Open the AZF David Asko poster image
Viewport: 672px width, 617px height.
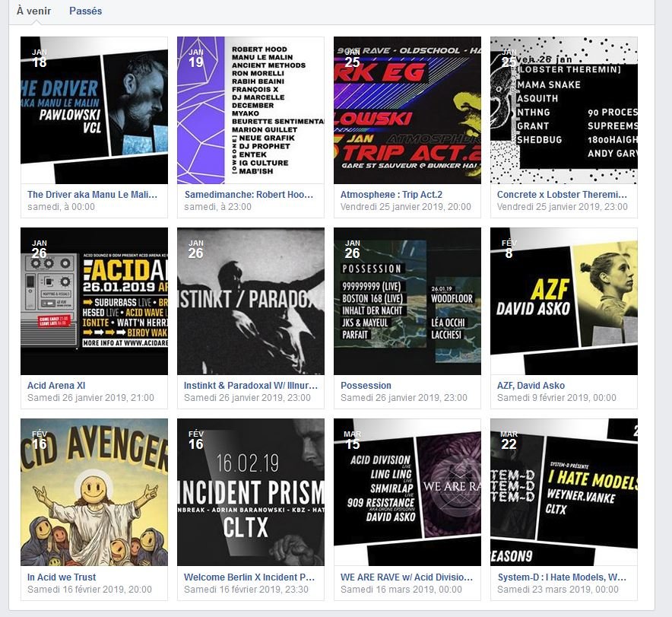pyautogui.click(x=564, y=301)
